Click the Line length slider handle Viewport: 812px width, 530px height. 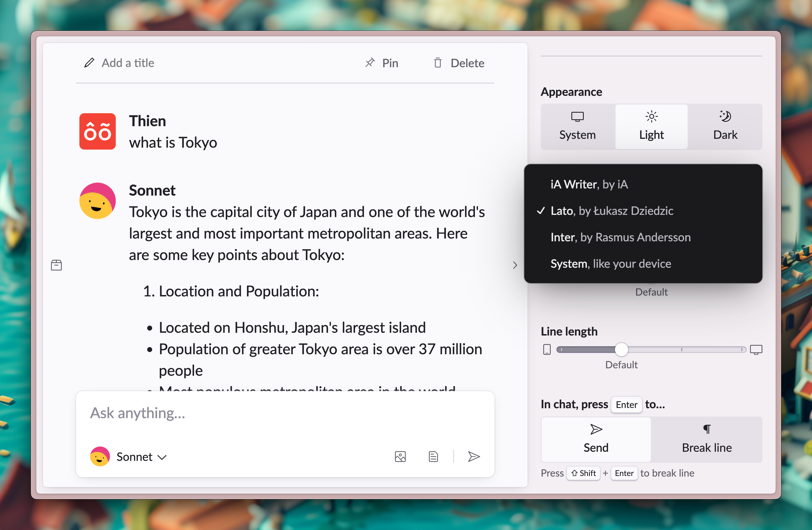(x=621, y=350)
